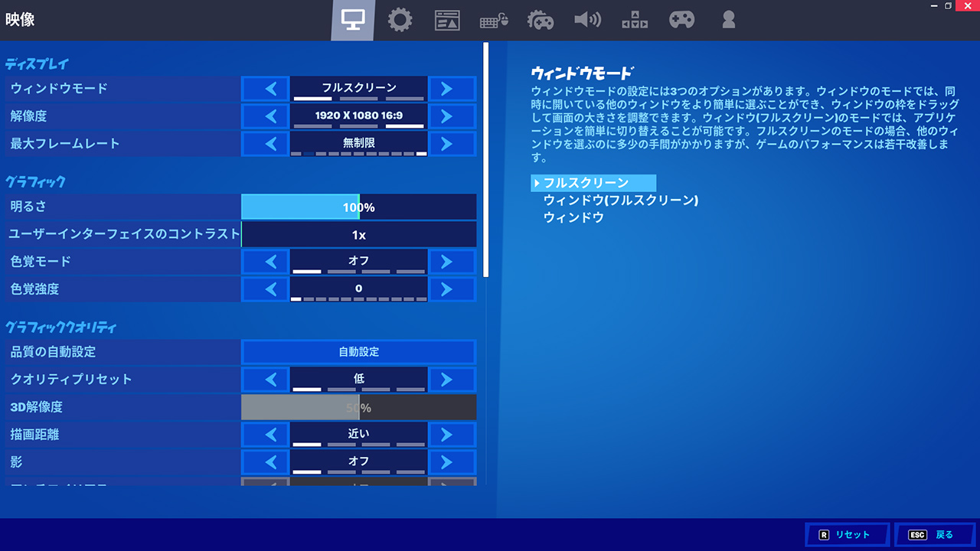Click right arrow for 色覚モード
The height and width of the screenshot is (551, 980).
click(x=452, y=262)
